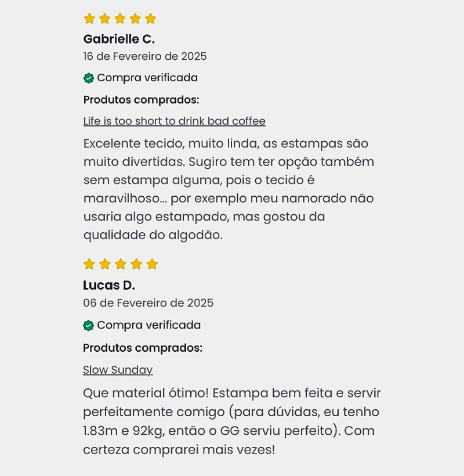
Task: Click the date 06 de Fevereiro de 2025
Action: tap(148, 303)
